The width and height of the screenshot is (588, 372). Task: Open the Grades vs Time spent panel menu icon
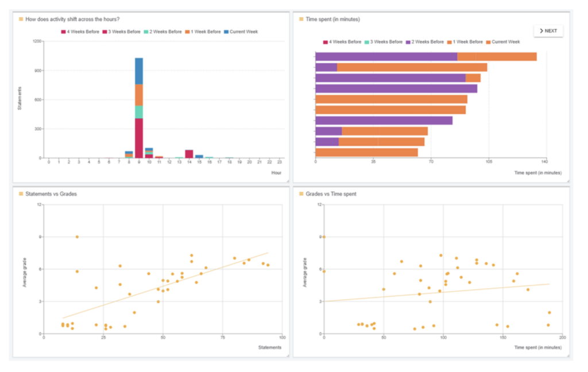(x=301, y=194)
